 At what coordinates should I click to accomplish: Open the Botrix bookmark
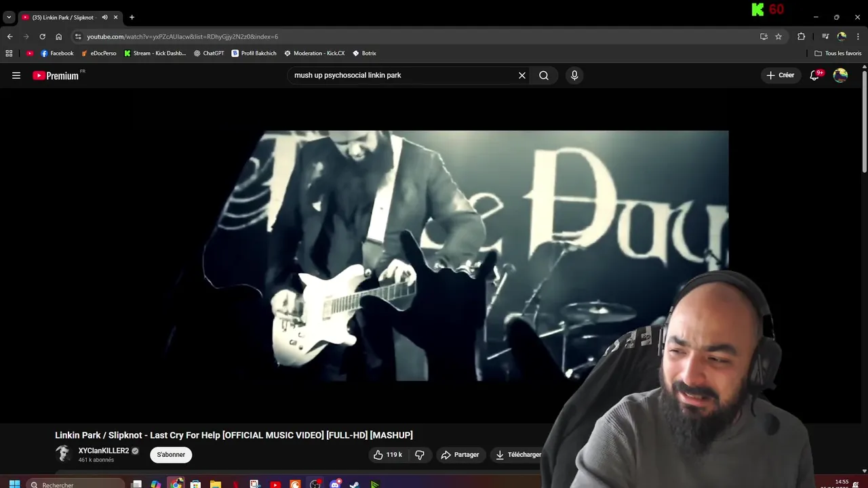pyautogui.click(x=364, y=53)
